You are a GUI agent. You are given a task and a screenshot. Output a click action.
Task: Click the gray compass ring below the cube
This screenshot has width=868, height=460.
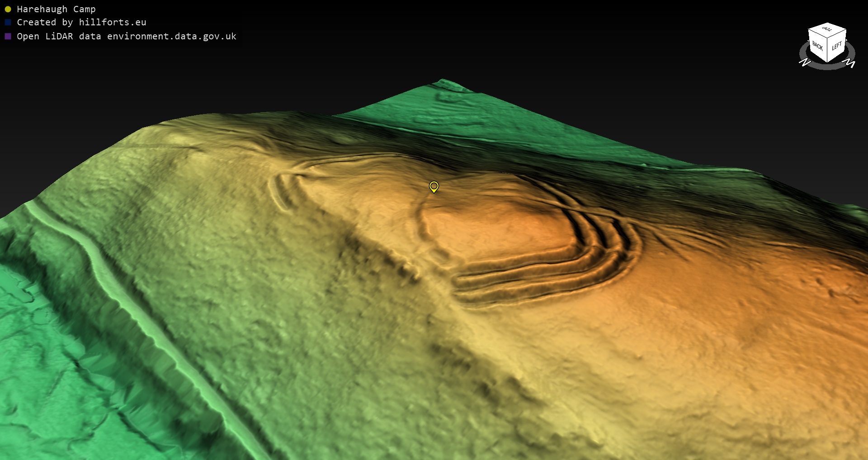coord(827,66)
